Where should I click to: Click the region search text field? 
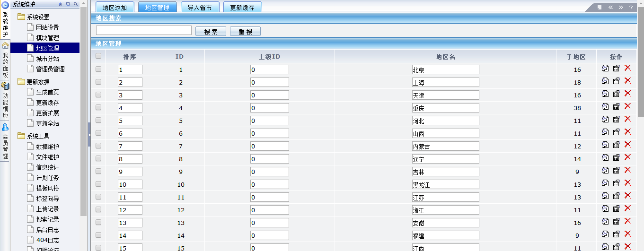click(x=144, y=31)
